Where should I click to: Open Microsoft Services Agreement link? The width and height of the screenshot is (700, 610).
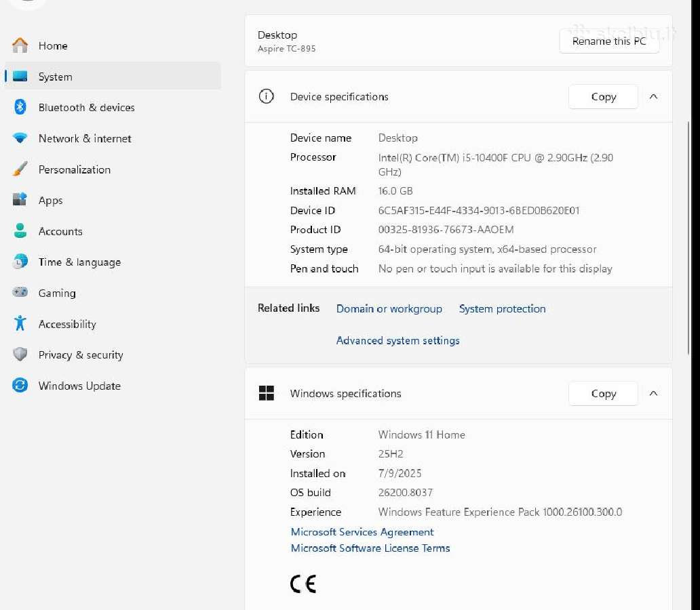[x=362, y=532]
